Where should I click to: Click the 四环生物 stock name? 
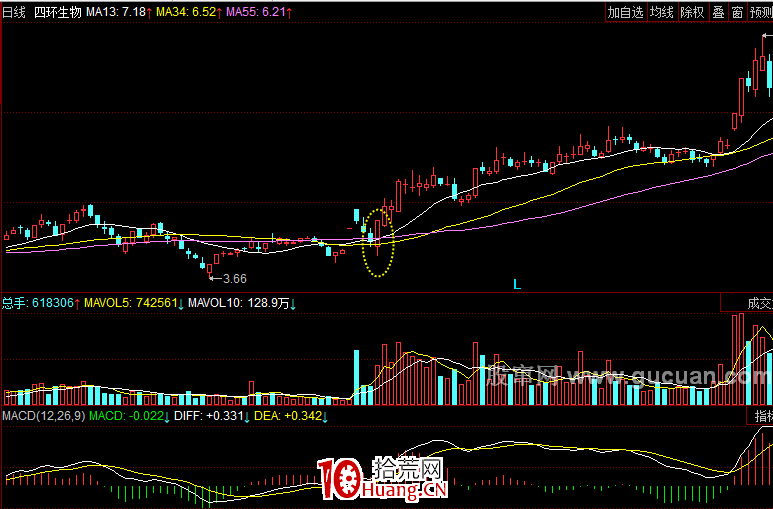(x=58, y=12)
